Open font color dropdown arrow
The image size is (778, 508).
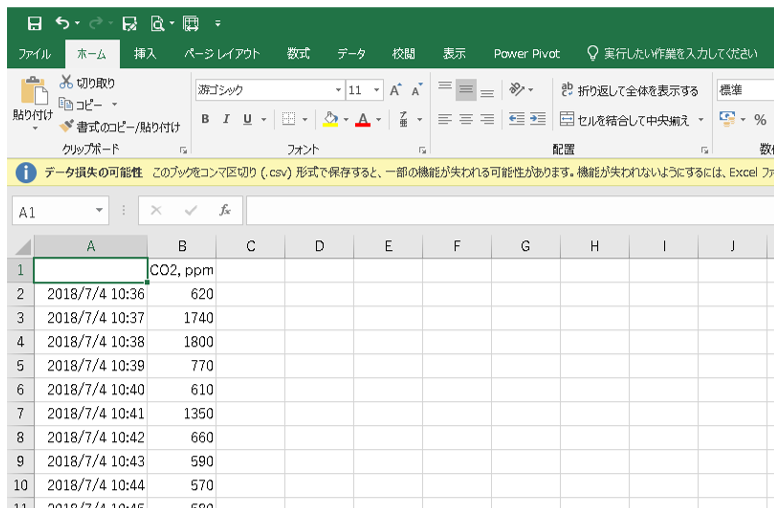pos(379,120)
